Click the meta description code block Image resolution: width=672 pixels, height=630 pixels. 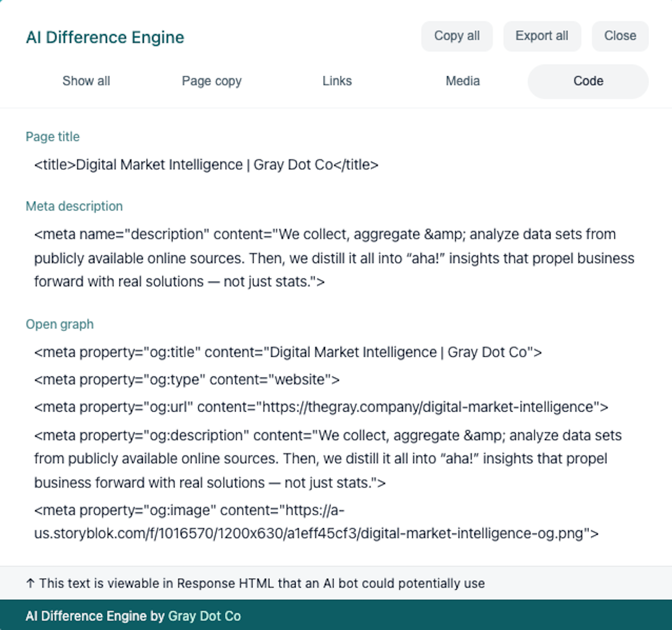334,258
